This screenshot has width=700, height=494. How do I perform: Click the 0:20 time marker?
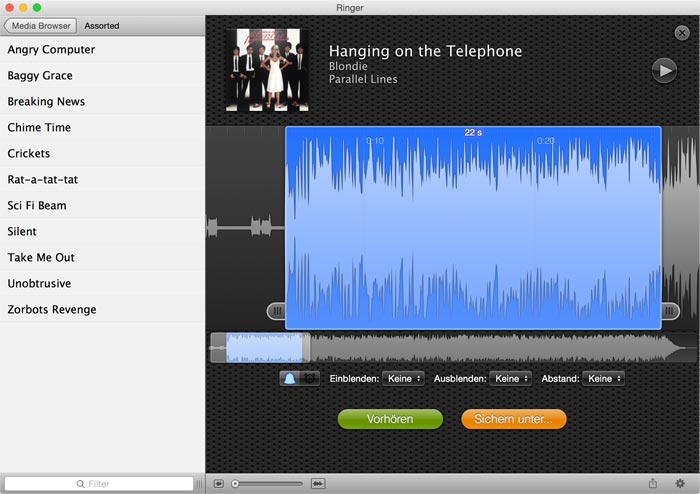point(546,141)
